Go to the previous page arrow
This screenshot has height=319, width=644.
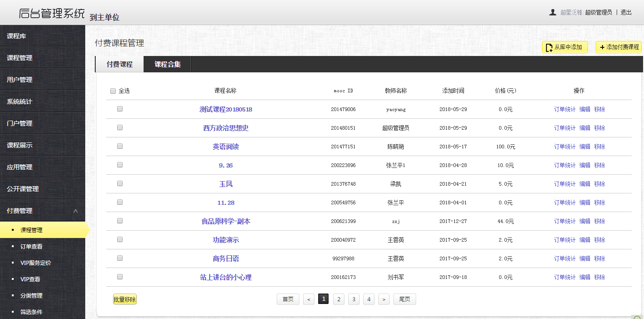[x=309, y=299]
